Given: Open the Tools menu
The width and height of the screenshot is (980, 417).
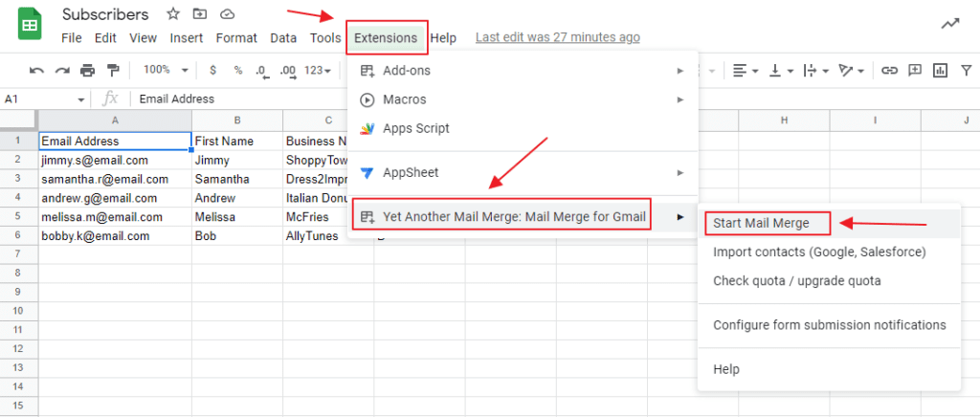Looking at the screenshot, I should point(325,38).
